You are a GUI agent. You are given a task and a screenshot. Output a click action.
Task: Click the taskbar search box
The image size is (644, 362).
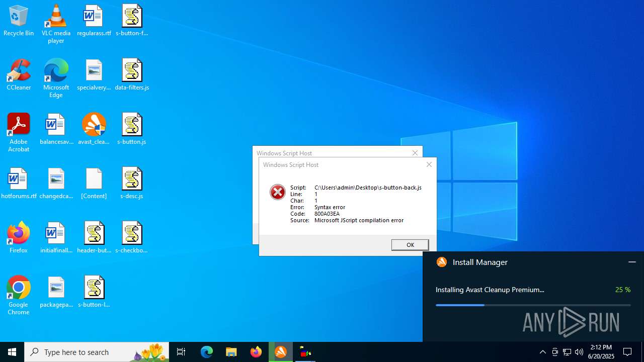pos(97,352)
